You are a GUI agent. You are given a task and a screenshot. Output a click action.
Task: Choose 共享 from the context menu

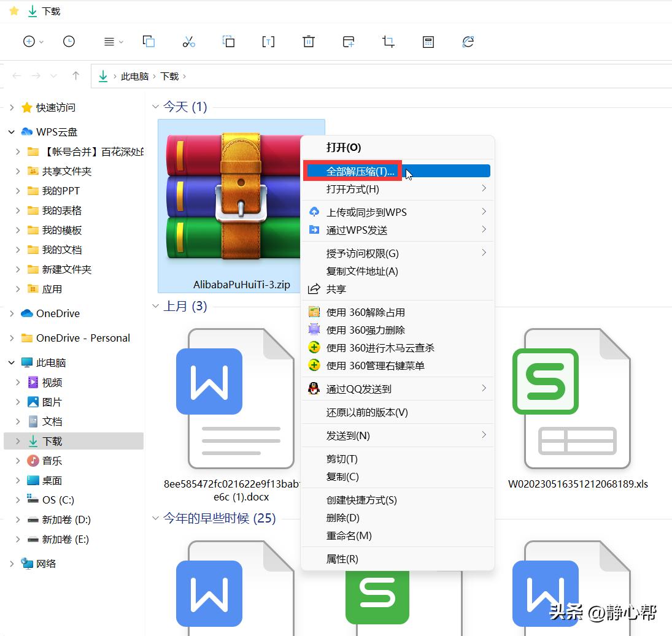(397, 289)
